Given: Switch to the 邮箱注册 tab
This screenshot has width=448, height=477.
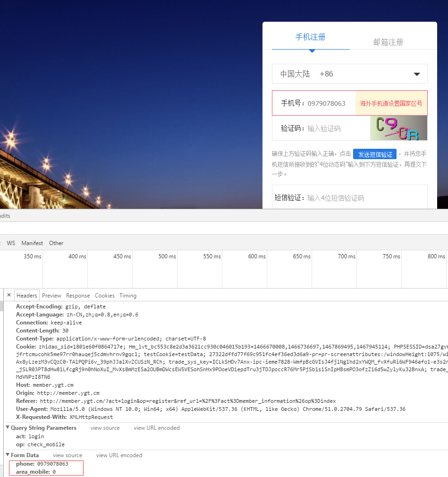Looking at the screenshot, I should tap(388, 42).
